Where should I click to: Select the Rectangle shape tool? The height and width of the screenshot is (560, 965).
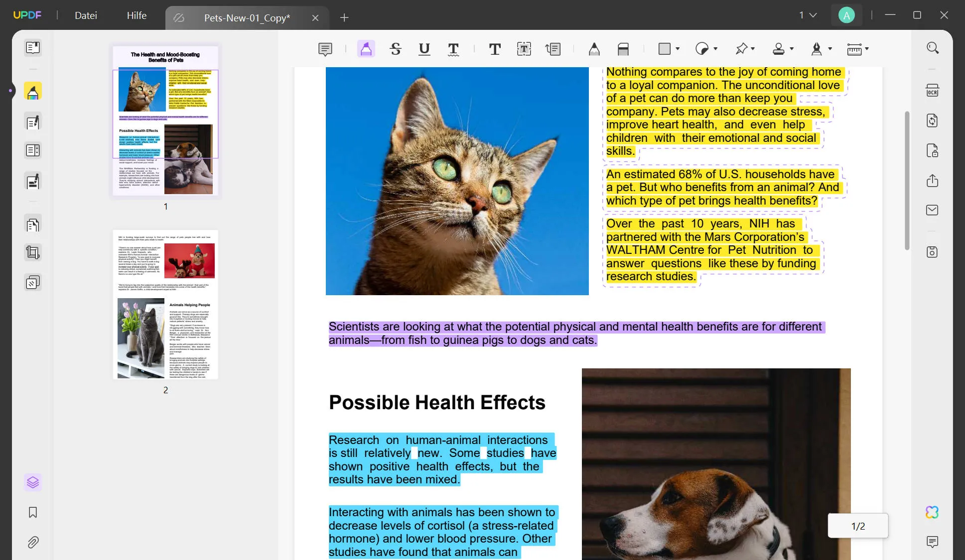[665, 49]
